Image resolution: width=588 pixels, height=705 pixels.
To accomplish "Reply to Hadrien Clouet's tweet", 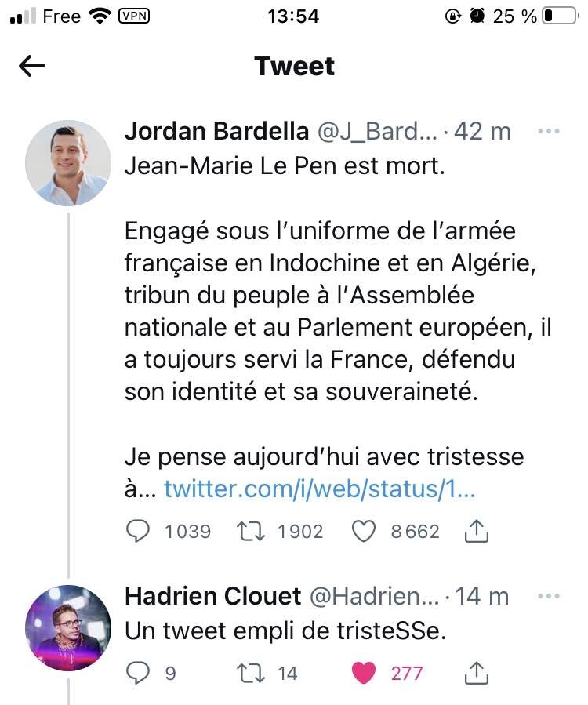I will coord(138,672).
